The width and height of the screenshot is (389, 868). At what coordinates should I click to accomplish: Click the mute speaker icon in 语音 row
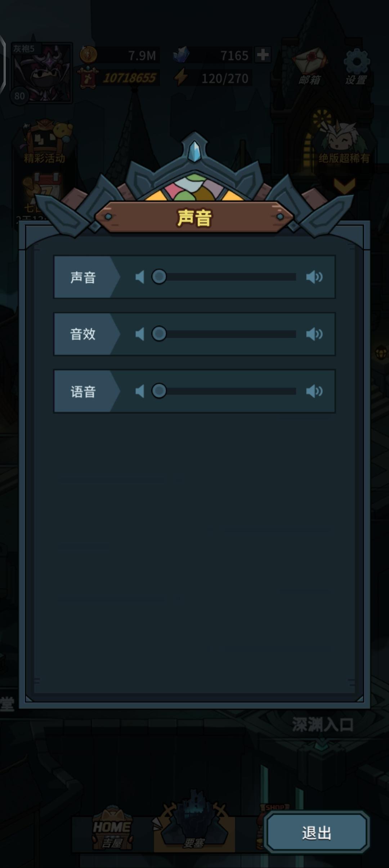tap(140, 391)
